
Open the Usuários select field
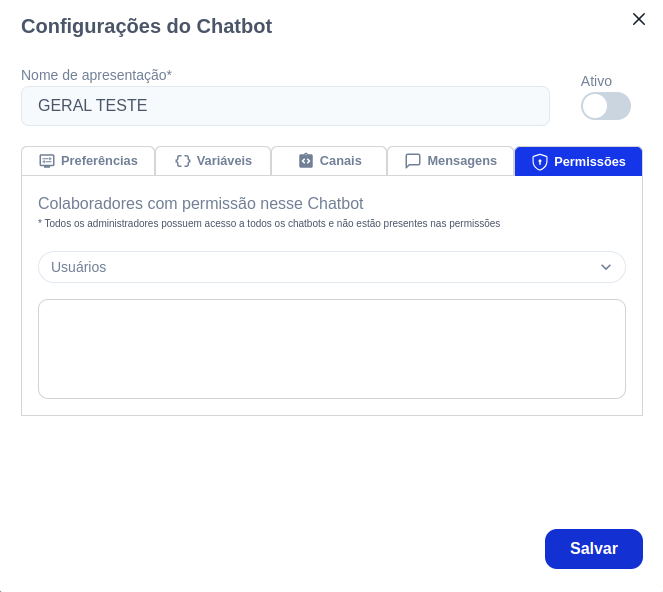pos(332,267)
